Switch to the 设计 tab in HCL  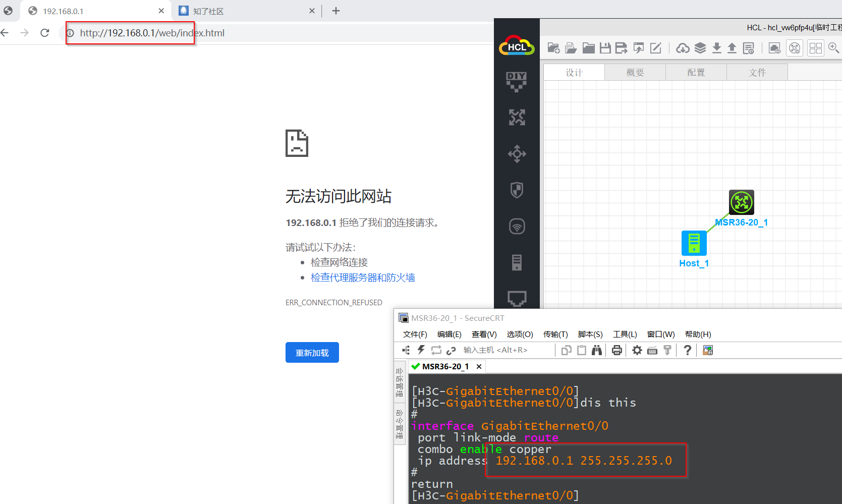coord(574,73)
